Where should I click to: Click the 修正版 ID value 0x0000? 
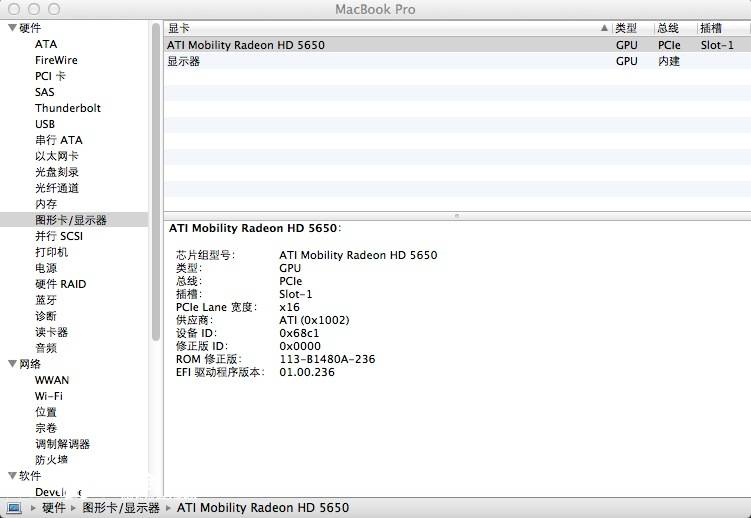tap(300, 346)
